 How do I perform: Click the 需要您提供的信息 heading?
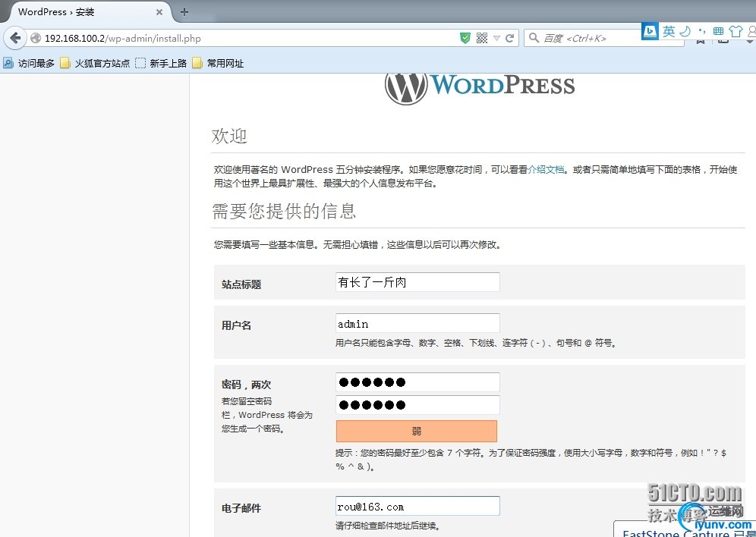pyautogui.click(x=284, y=211)
